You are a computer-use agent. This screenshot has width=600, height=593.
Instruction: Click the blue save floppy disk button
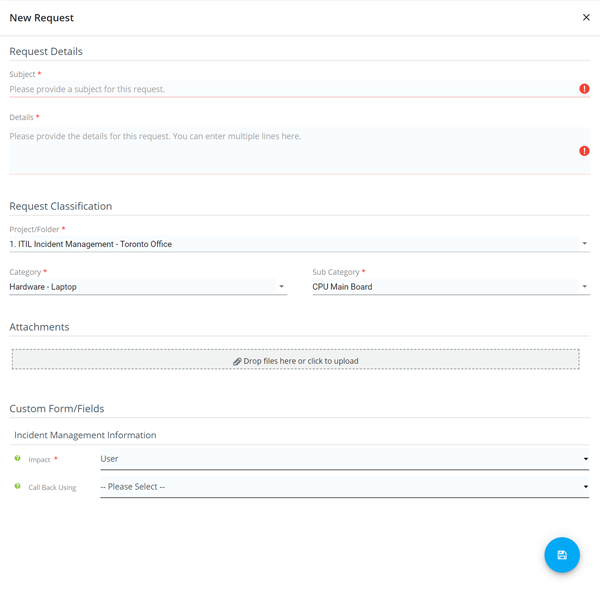(562, 555)
